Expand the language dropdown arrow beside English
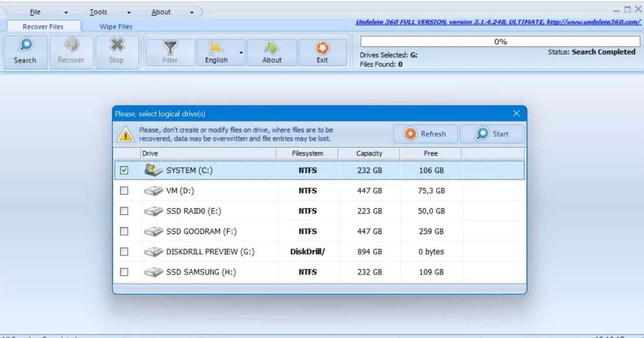 (x=241, y=53)
